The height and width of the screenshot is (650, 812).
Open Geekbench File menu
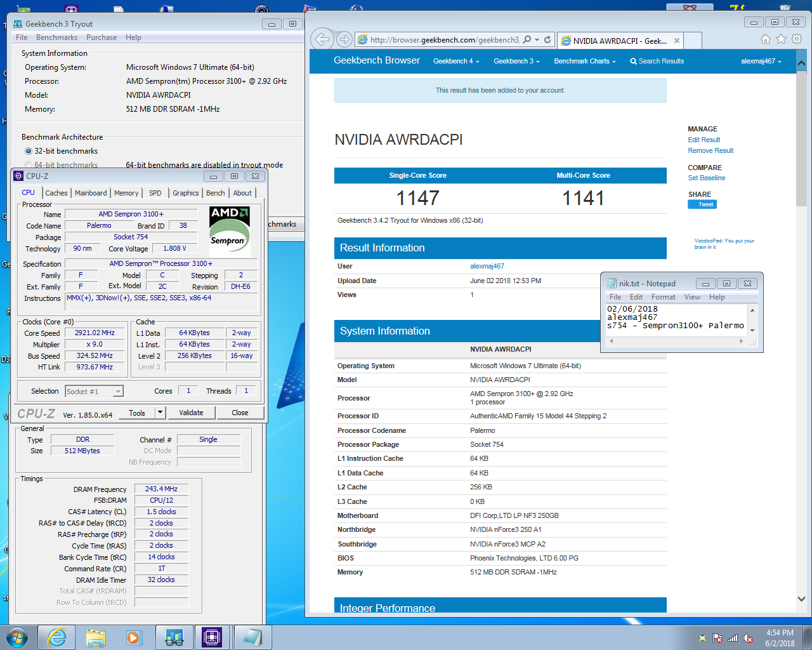pyautogui.click(x=22, y=37)
